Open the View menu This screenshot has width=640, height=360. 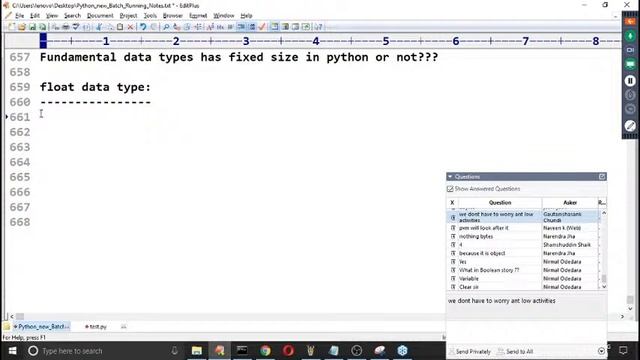[x=52, y=16]
